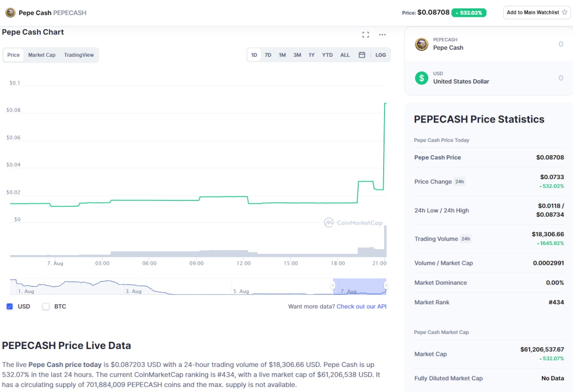This screenshot has width=573, height=392.
Task: Select the ALL time range
Action: click(345, 55)
